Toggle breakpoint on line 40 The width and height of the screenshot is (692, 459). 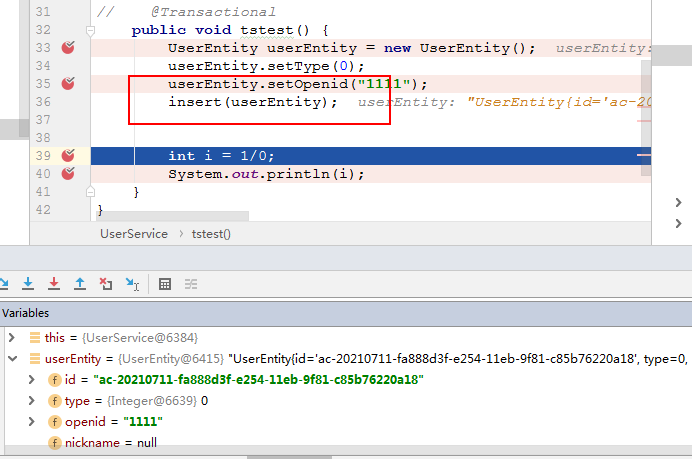pyautogui.click(x=68, y=173)
